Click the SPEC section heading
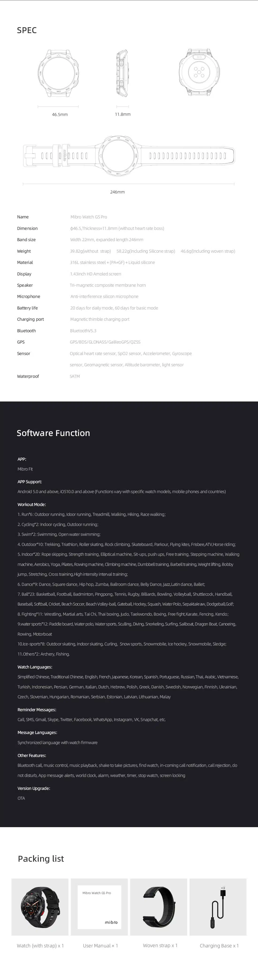Screen dimensions: 258x980 pyautogui.click(x=27, y=31)
